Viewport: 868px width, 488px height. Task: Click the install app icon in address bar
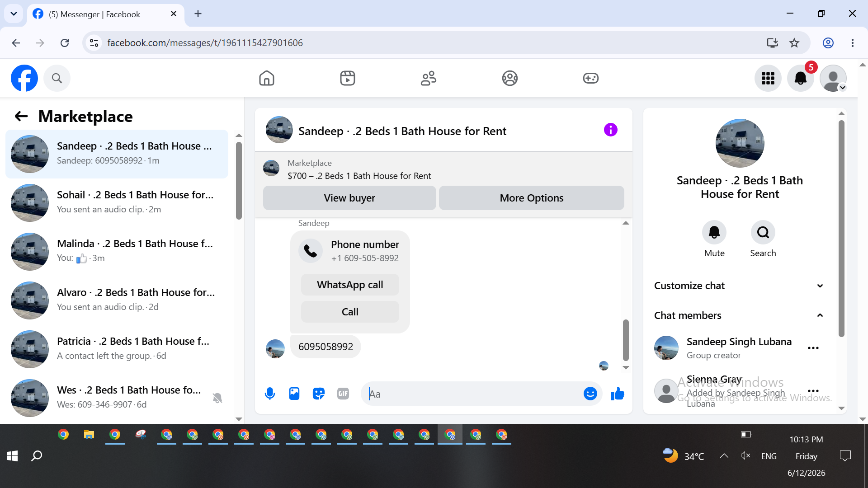pyautogui.click(x=773, y=43)
